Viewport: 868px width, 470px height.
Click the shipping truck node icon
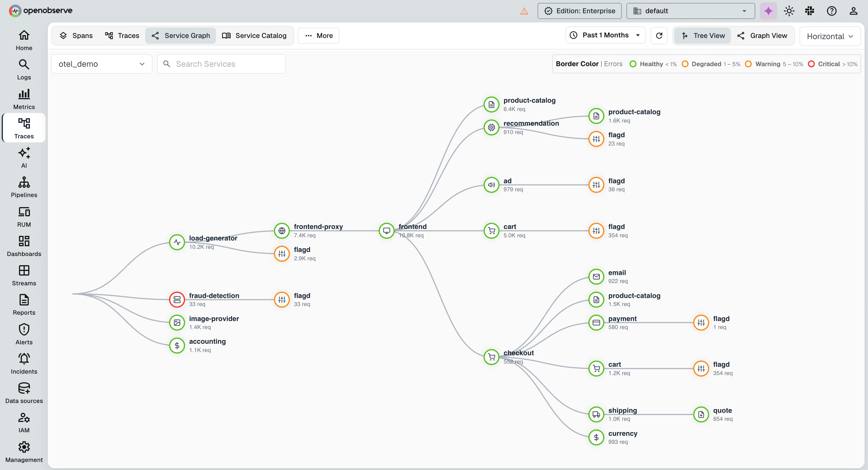click(x=596, y=414)
